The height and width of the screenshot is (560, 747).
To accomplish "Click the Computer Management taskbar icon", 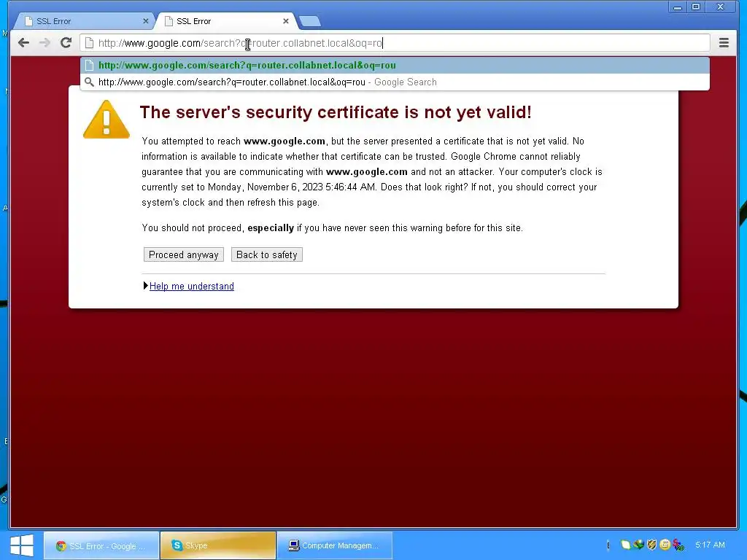I will coord(294,545).
